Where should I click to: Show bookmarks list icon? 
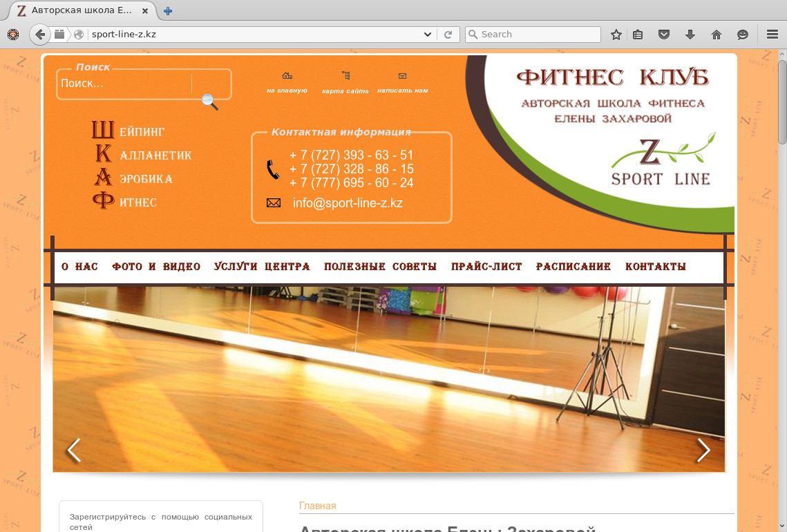638,34
